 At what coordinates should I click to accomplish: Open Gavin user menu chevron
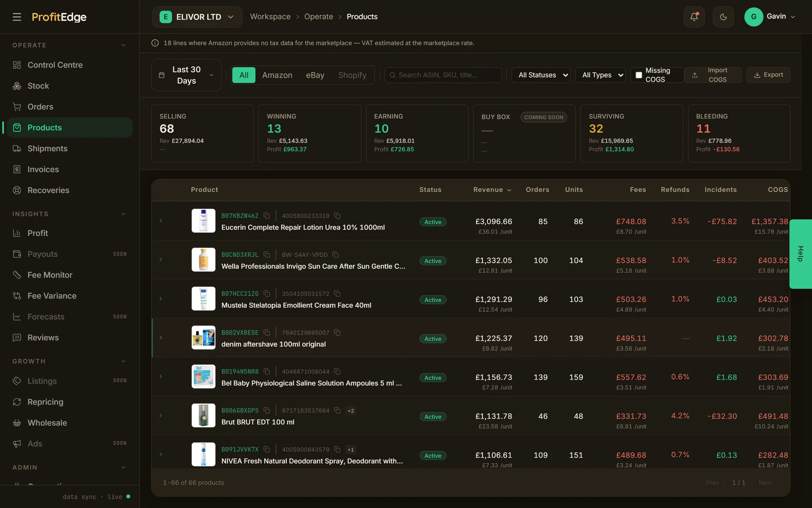tap(793, 17)
